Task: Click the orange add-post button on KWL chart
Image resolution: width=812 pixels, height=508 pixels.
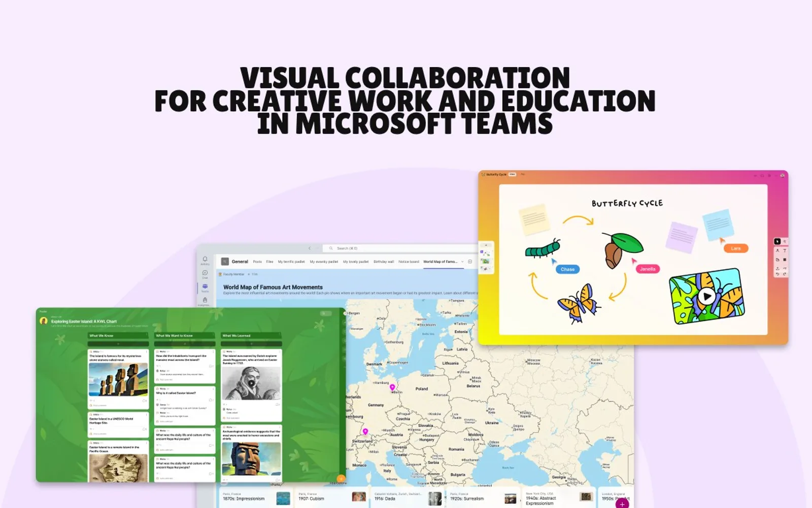Action: (341, 478)
